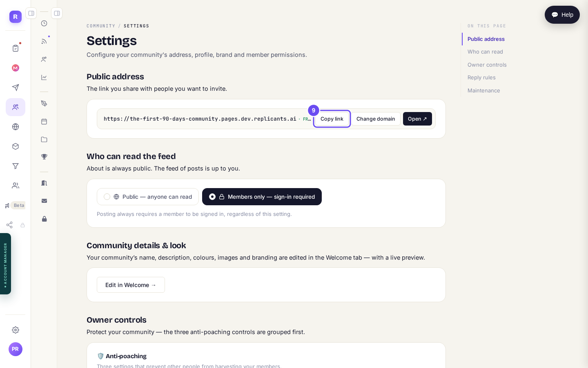The image size is (588, 368).
Task: Open the RSS feed icon
Action: point(44,41)
